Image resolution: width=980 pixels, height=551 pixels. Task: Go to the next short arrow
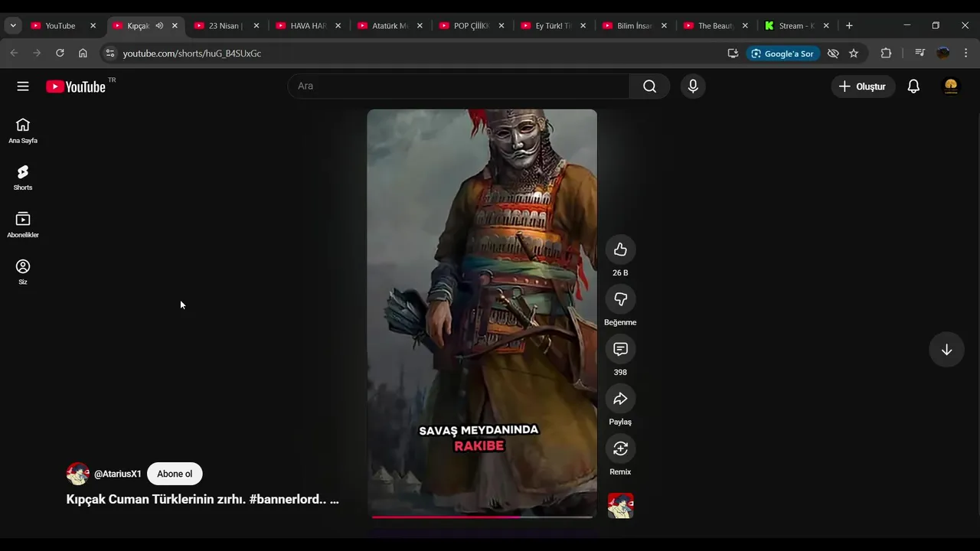tap(946, 350)
